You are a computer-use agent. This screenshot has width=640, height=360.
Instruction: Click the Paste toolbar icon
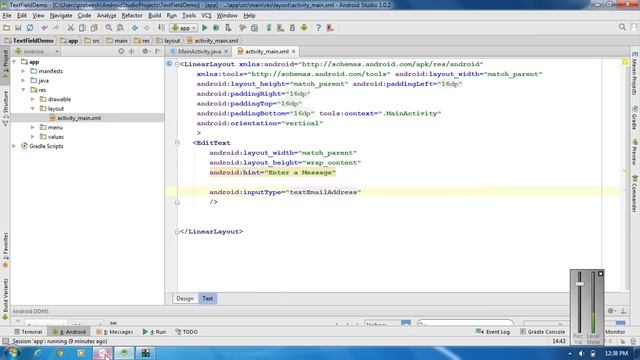(x=94, y=28)
